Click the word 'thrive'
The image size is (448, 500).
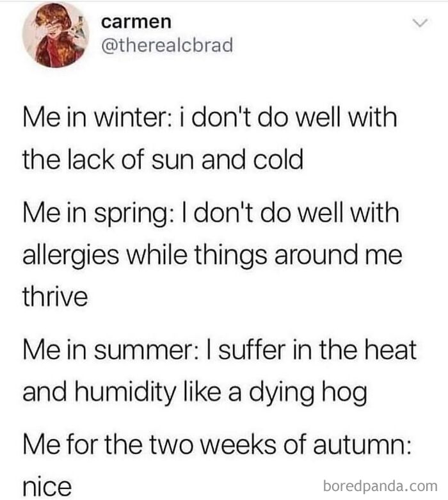click(x=55, y=296)
